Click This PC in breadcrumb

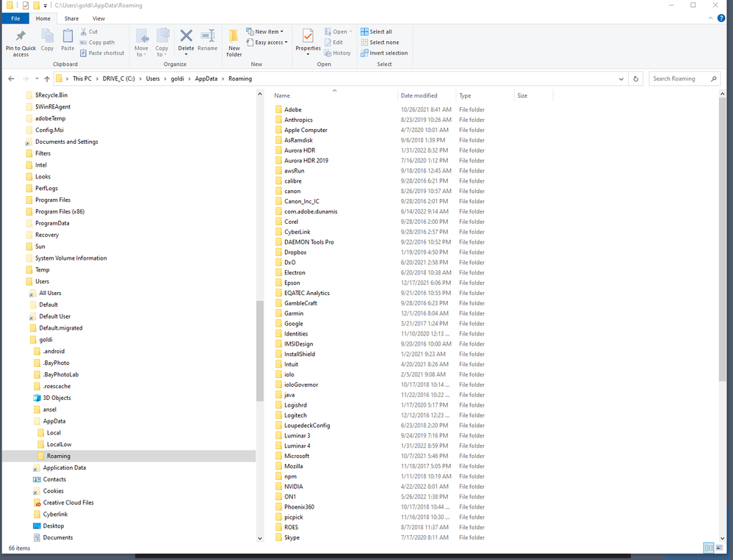pos(82,79)
